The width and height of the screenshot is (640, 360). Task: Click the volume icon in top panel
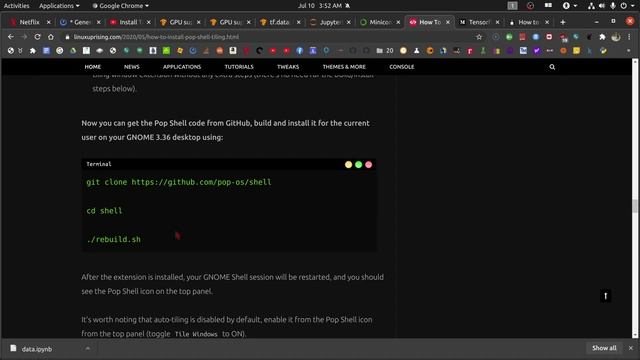coord(602,6)
